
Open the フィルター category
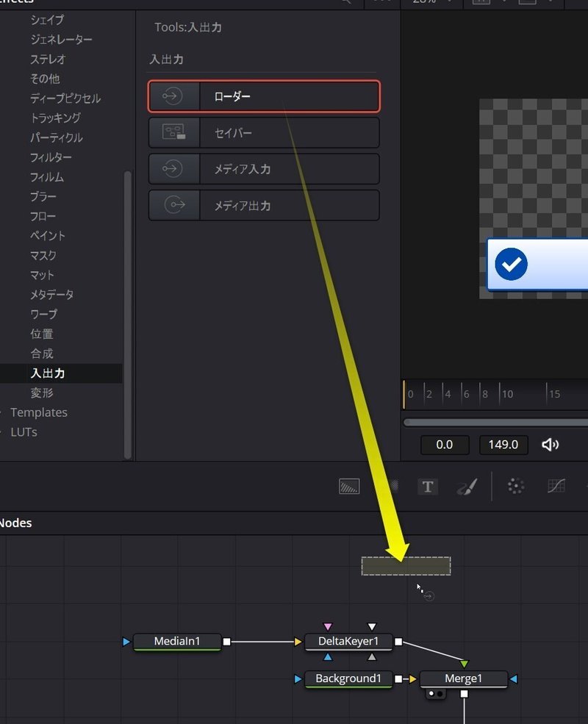tap(50, 157)
